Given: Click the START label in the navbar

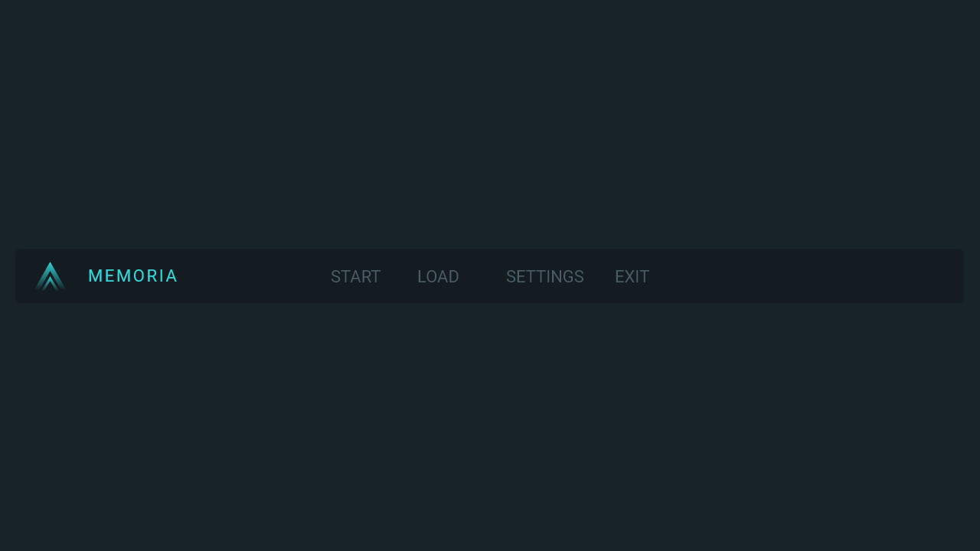Looking at the screenshot, I should click(355, 277).
